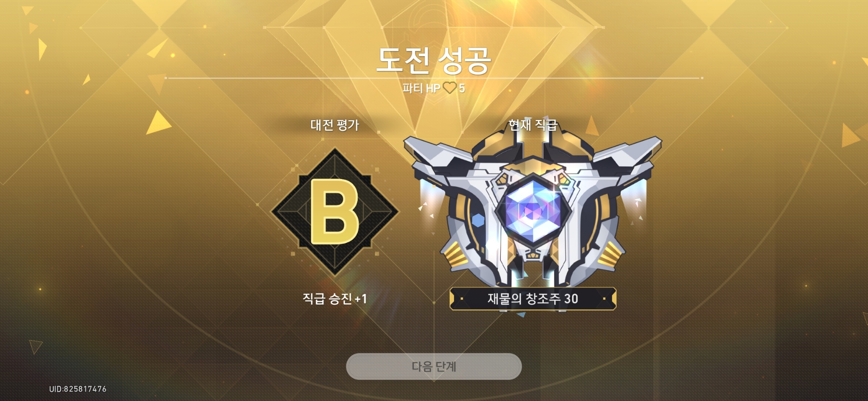Tap the 대전 평가 heading
Screen dimensions: 868x401
click(x=335, y=125)
